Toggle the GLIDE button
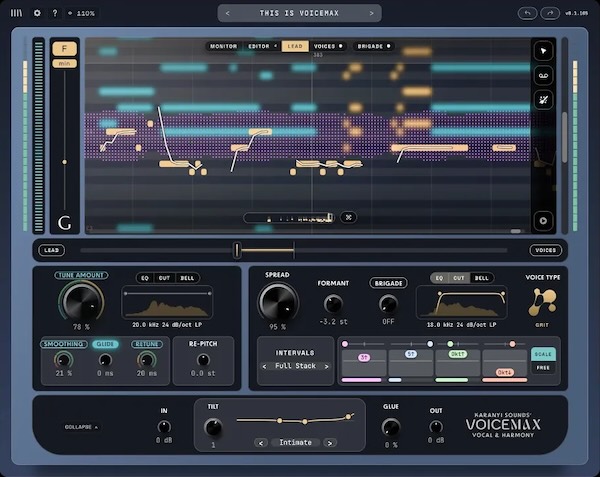Screen dimensions: 600x477 [105, 344]
